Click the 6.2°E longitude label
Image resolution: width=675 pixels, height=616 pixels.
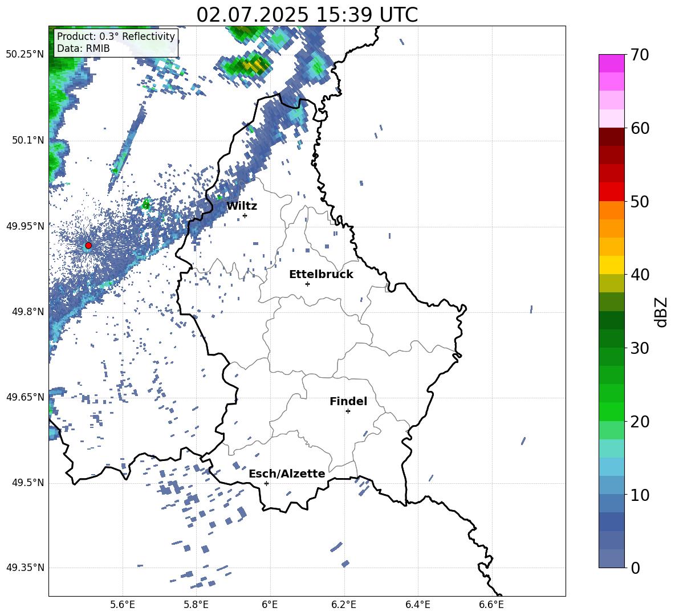pyautogui.click(x=344, y=605)
